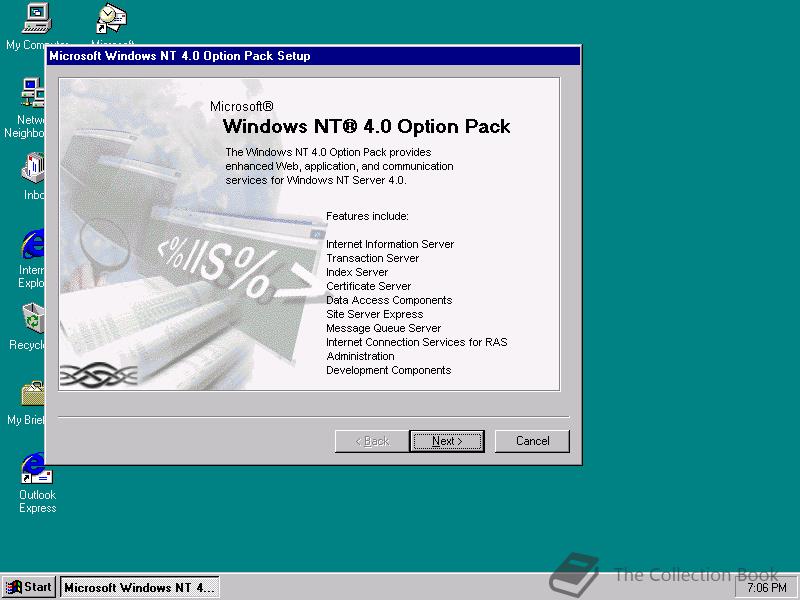Click the 'Internet Information Server' feature text

click(x=390, y=244)
